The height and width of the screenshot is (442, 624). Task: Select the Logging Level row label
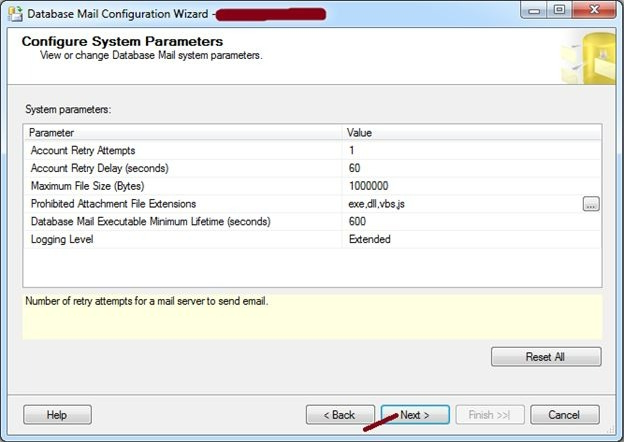(x=62, y=239)
